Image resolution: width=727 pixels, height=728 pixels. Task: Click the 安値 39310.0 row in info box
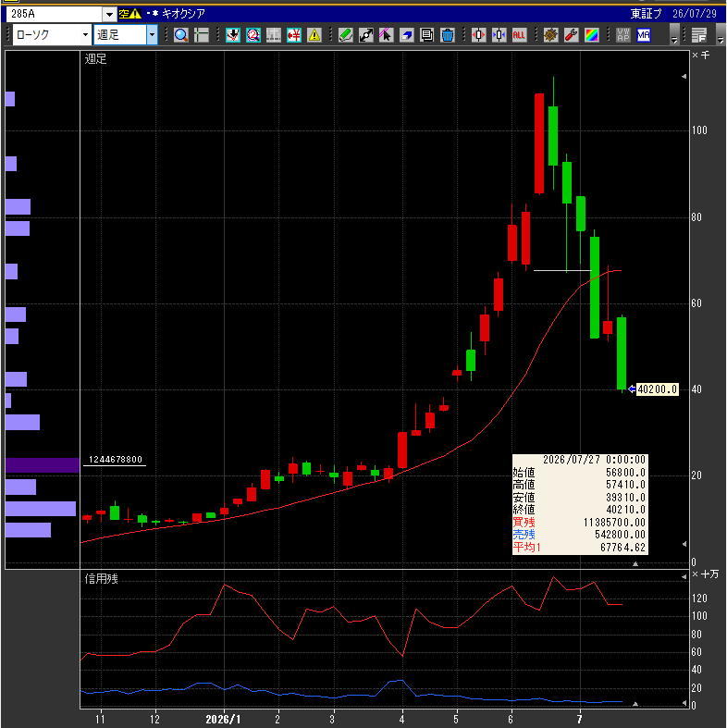pos(579,498)
